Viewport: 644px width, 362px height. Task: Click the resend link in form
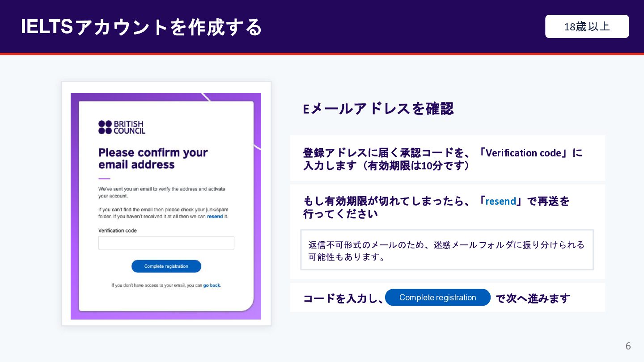coord(215,216)
